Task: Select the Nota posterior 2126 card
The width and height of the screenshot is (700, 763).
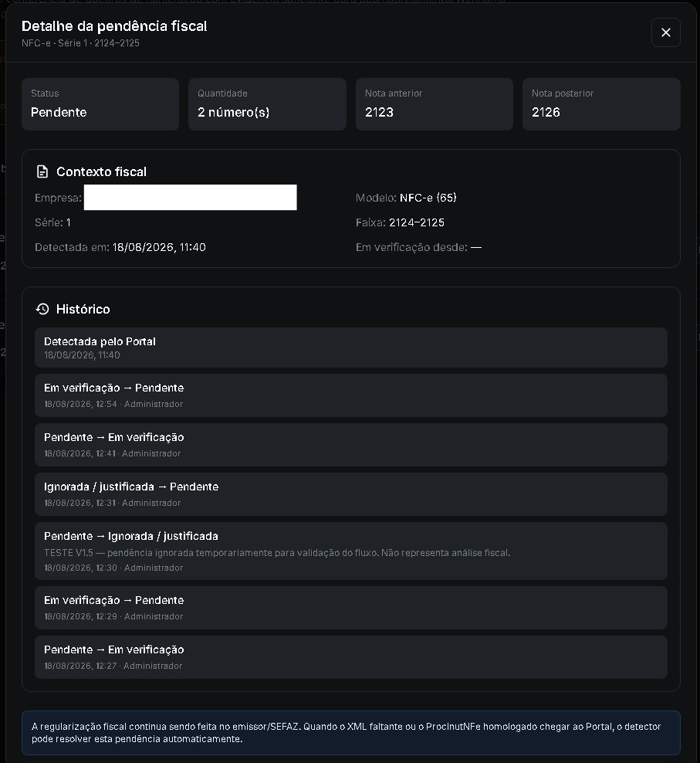Action: [601, 104]
